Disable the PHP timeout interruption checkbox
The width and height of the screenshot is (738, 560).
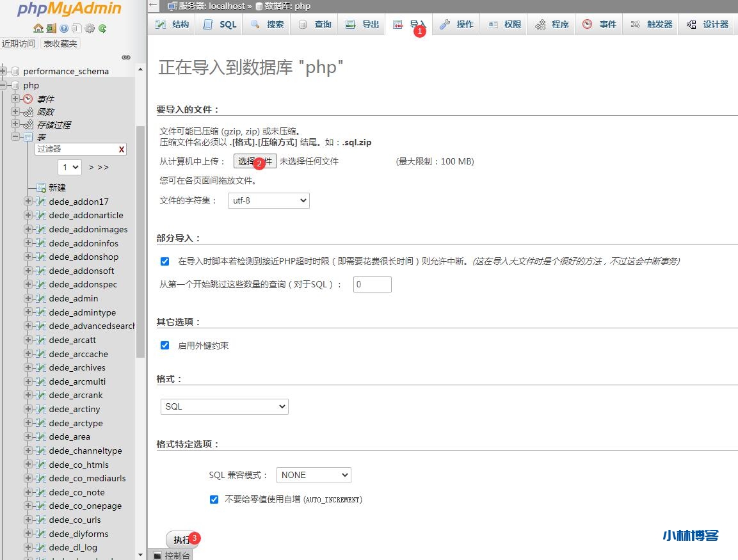click(165, 261)
